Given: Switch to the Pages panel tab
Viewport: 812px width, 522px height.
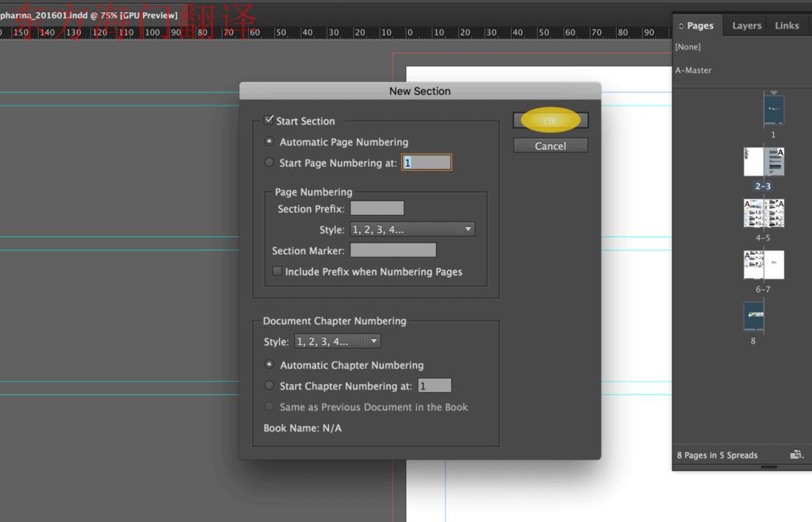Looking at the screenshot, I should click(699, 25).
